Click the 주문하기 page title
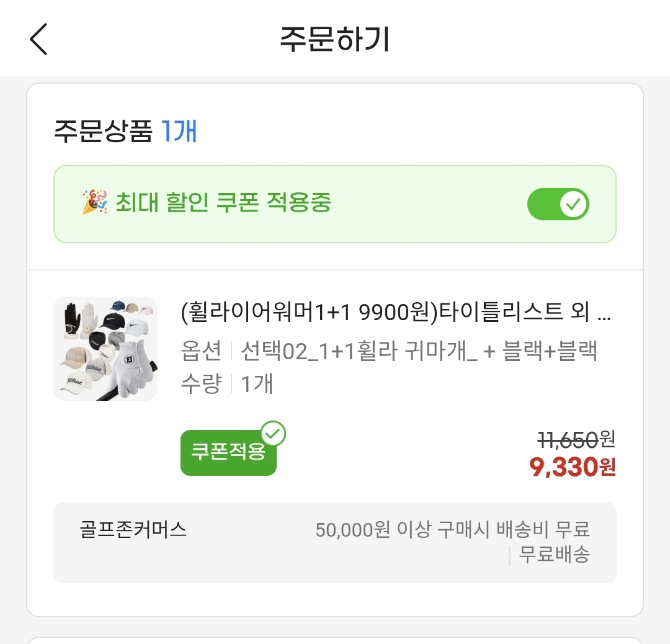Image resolution: width=670 pixels, height=644 pixels. (334, 39)
